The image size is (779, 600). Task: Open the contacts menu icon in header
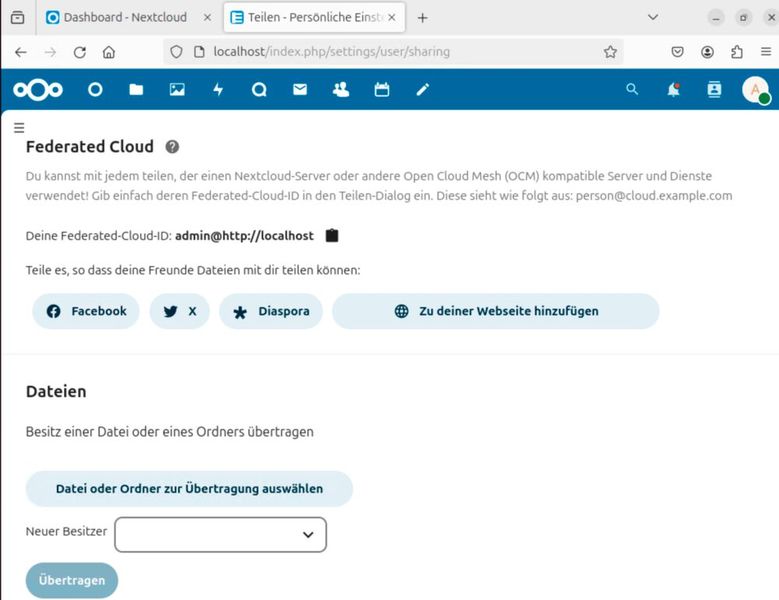pos(714,89)
